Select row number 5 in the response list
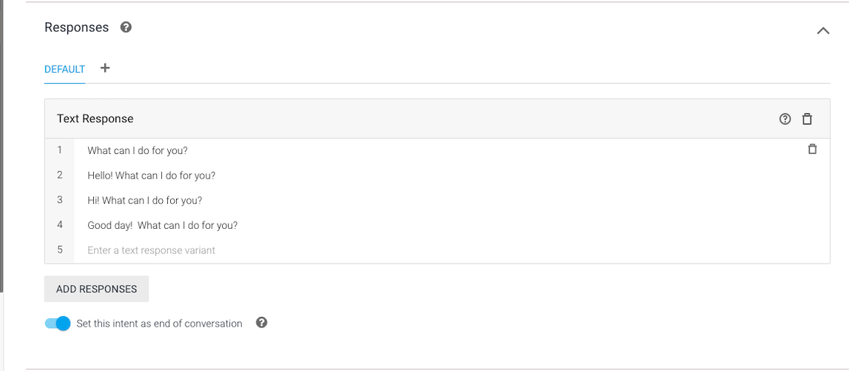 pos(60,250)
